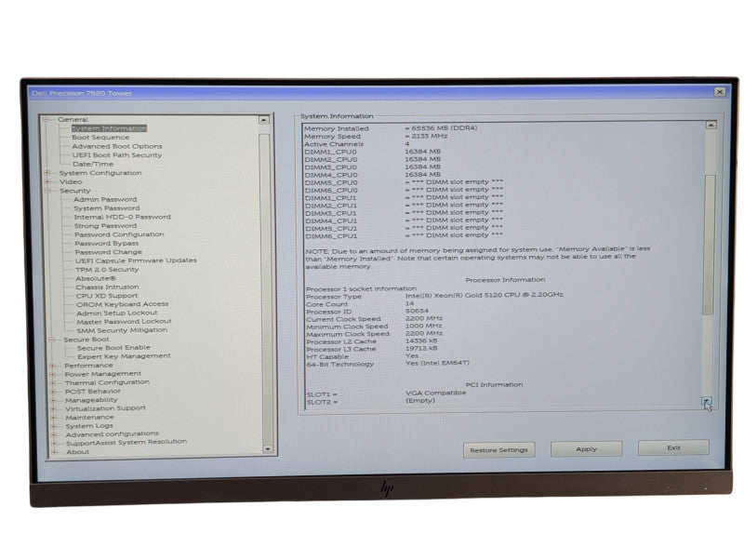Select UEFI Boot Path Security
Screen dimensions: 744x560
click(x=117, y=155)
